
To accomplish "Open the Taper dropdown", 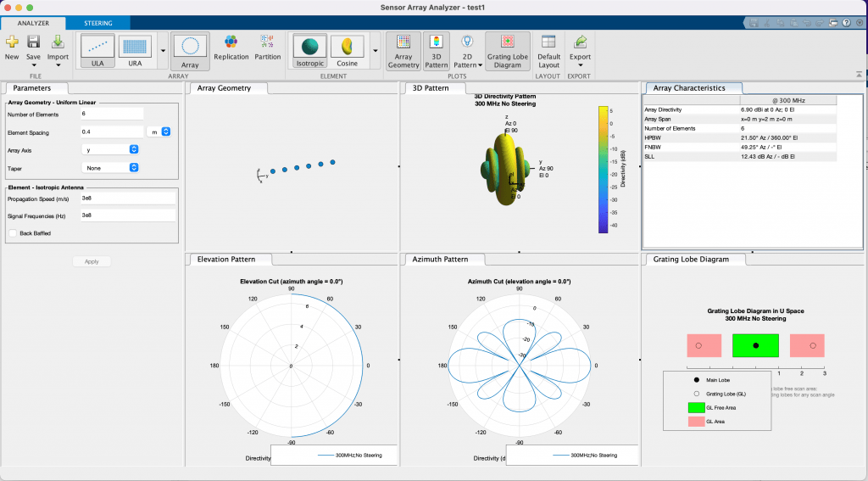I will [110, 167].
